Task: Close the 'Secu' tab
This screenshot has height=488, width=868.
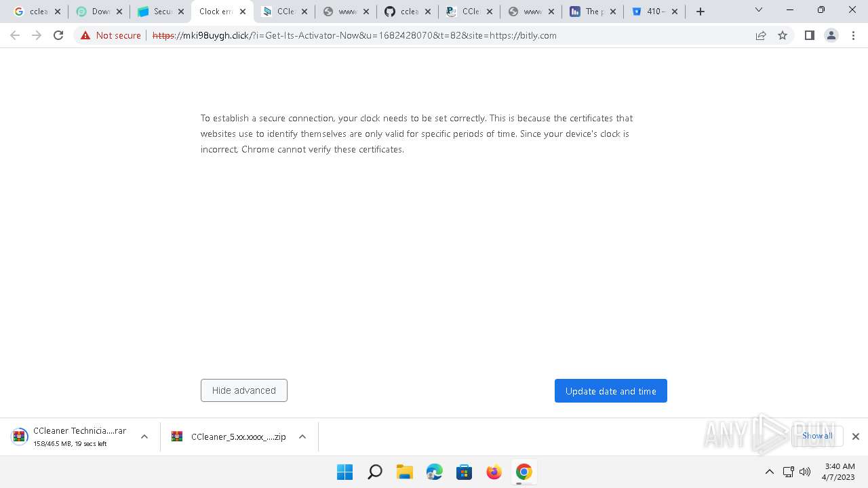Action: pyautogui.click(x=181, y=12)
